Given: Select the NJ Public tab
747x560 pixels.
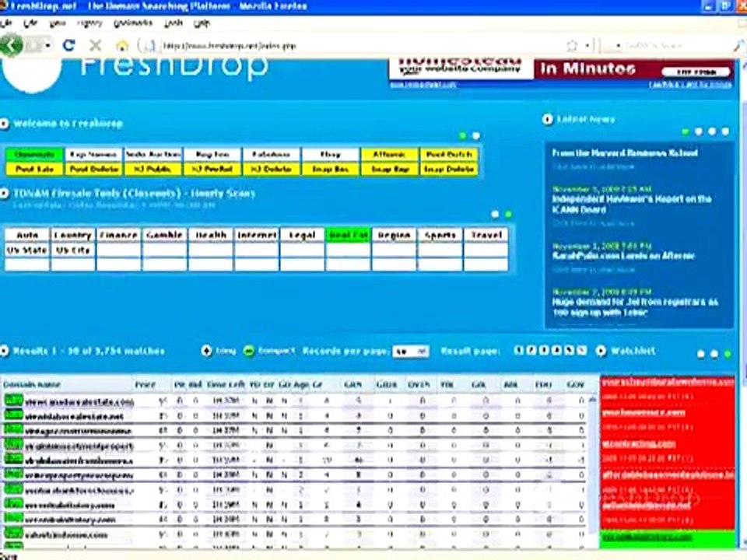Looking at the screenshot, I should click(153, 169).
